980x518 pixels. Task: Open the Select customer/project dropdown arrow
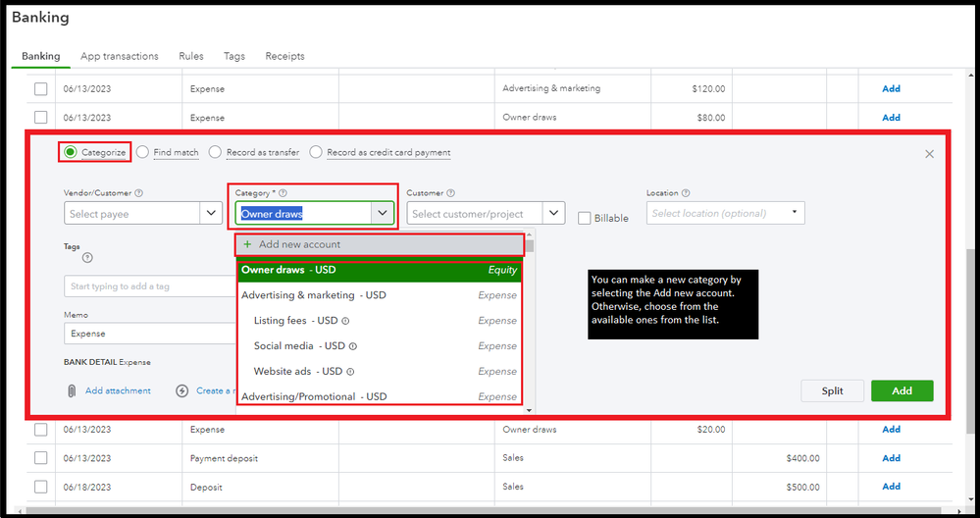[553, 213]
